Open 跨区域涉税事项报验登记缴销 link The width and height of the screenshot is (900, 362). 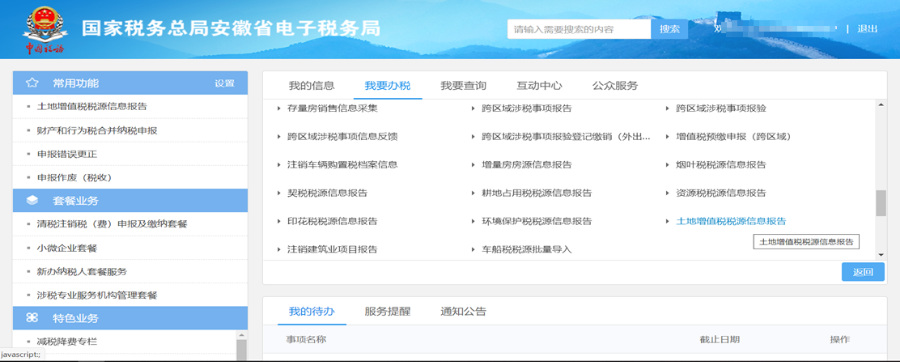point(567,137)
